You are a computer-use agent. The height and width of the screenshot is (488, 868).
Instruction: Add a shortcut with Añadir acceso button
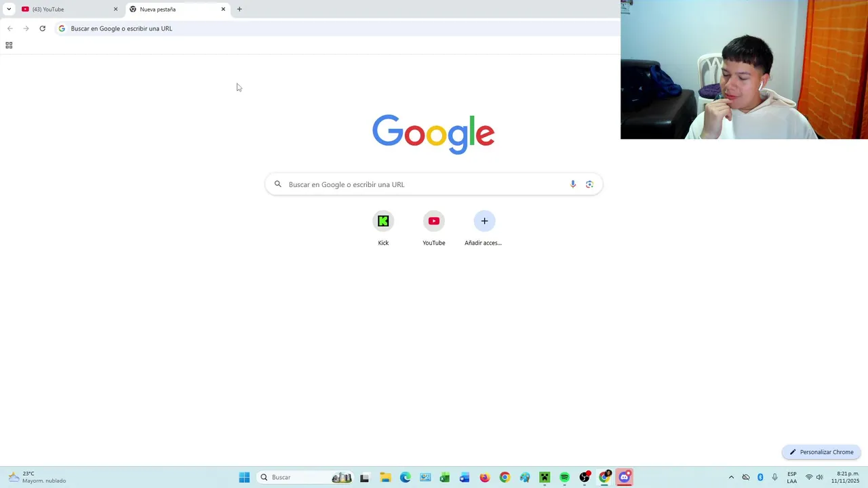[484, 228]
